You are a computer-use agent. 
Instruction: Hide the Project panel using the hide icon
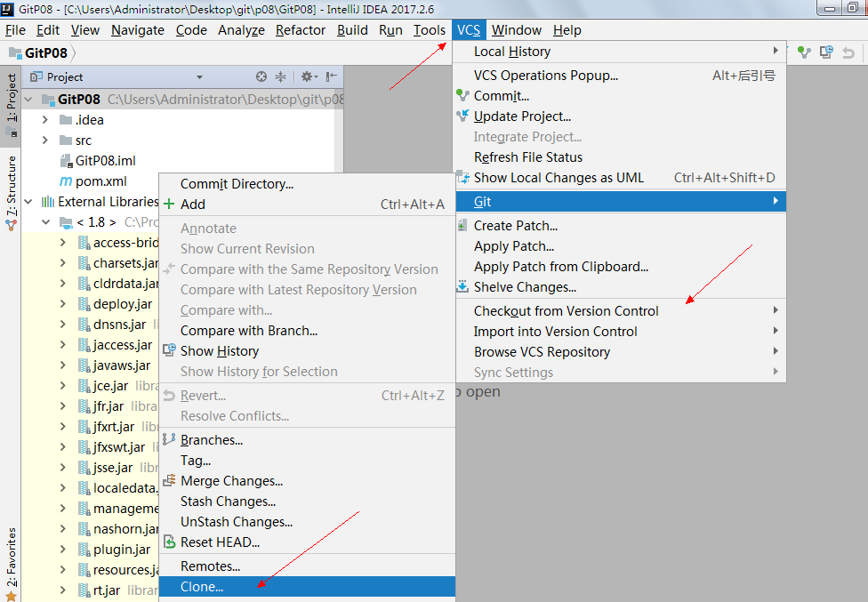[331, 77]
